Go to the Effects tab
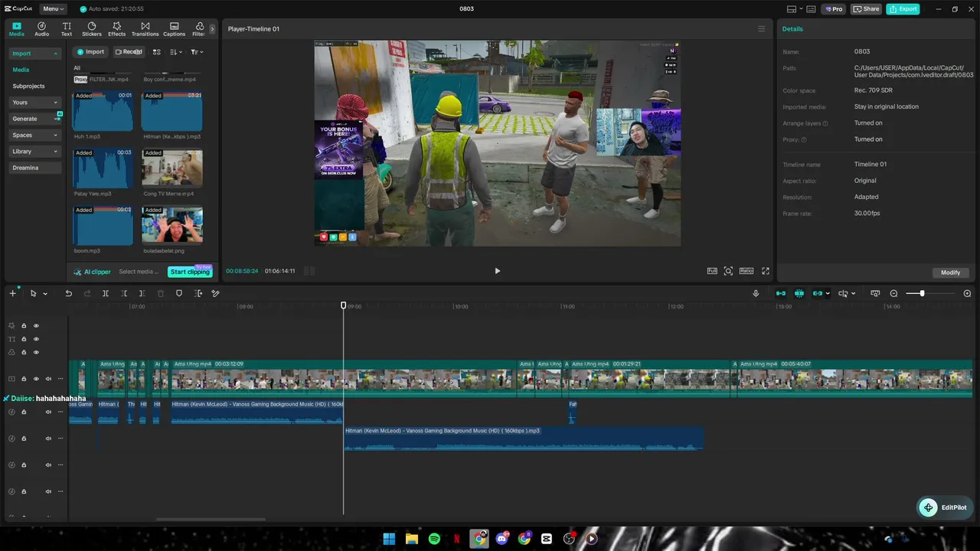980x551 pixels. [116, 29]
